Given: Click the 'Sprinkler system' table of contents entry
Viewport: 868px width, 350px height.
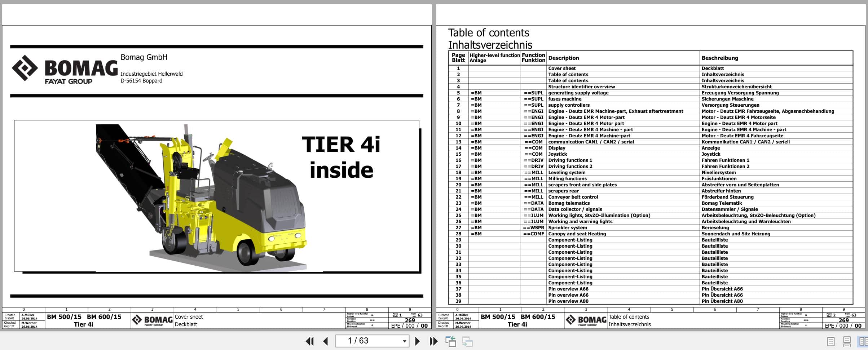Looking at the screenshot, I should tap(568, 227).
